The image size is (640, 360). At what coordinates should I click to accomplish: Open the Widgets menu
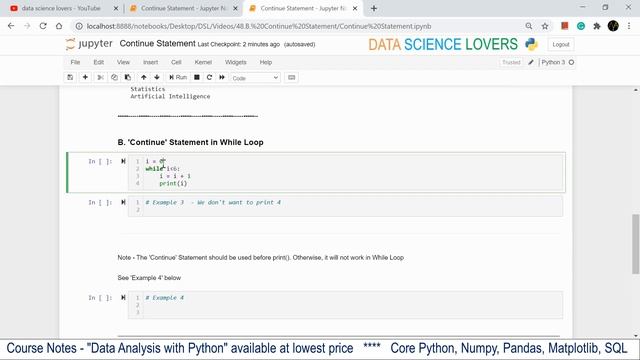coord(236,62)
